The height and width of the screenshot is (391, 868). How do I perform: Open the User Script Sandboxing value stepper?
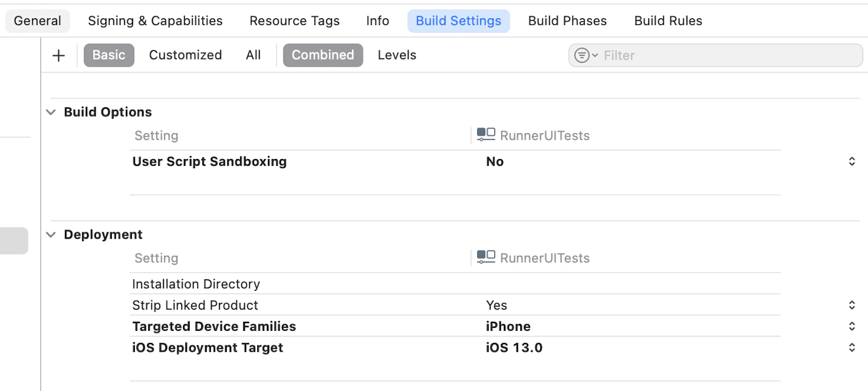[x=851, y=161]
